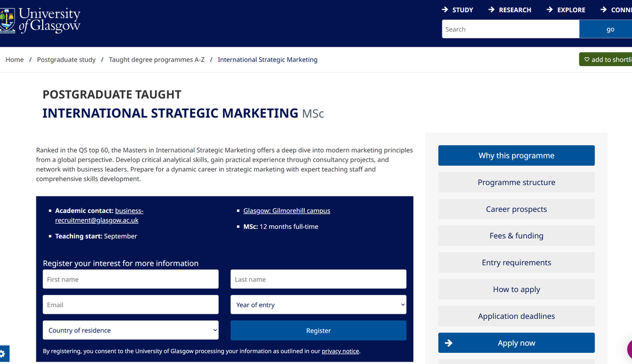Image resolution: width=632 pixels, height=364 pixels.
Task: Focus the Email input field
Action: 130,305
